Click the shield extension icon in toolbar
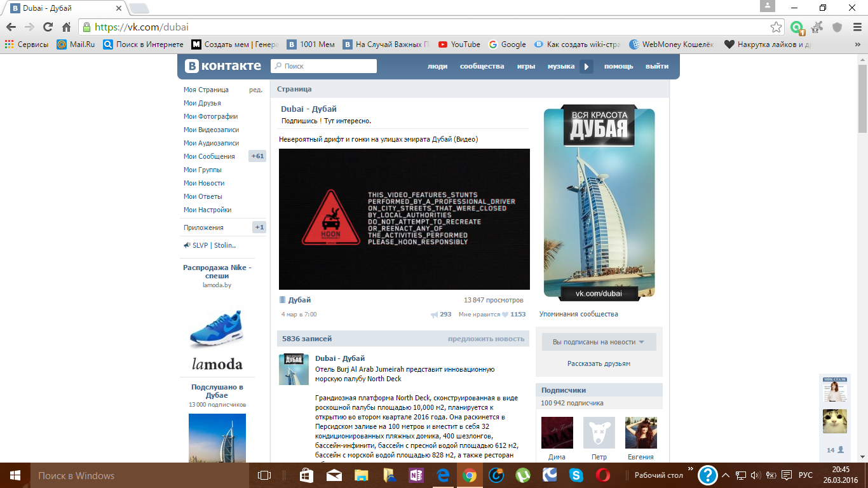Screen dimensions: 868x488 837,27
